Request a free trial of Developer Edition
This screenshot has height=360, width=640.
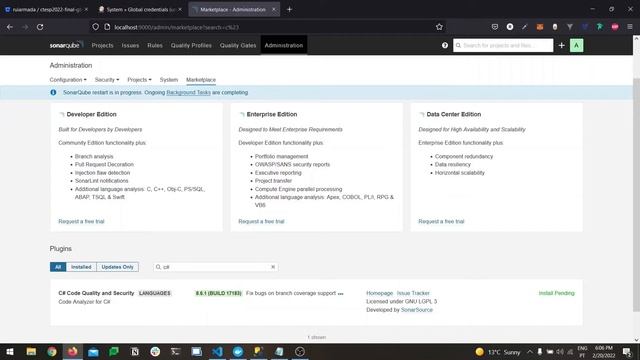81,221
